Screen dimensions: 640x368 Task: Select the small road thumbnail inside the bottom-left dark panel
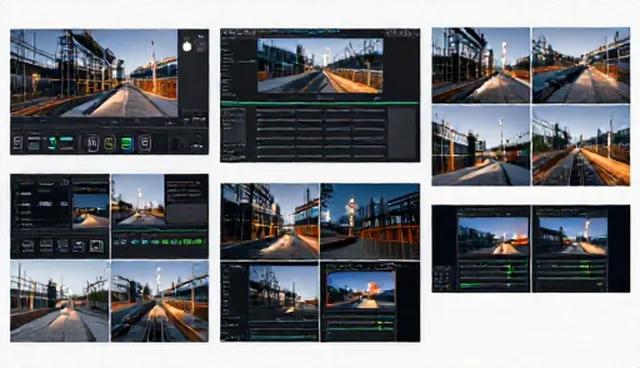pyautogui.click(x=91, y=211)
